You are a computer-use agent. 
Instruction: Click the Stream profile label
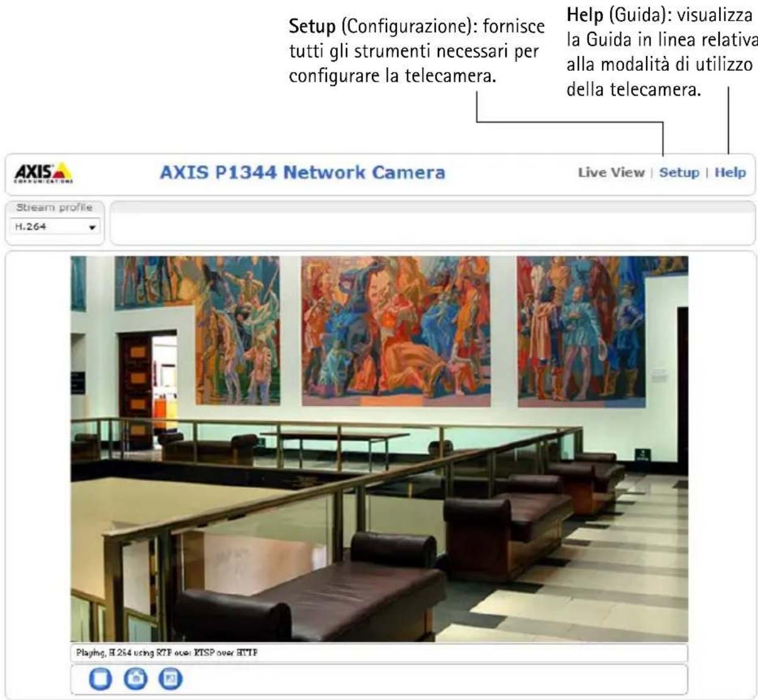click(x=54, y=207)
